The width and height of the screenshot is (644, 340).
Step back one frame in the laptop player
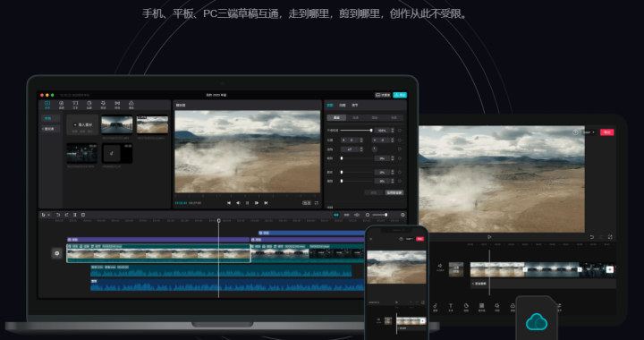[x=238, y=203]
